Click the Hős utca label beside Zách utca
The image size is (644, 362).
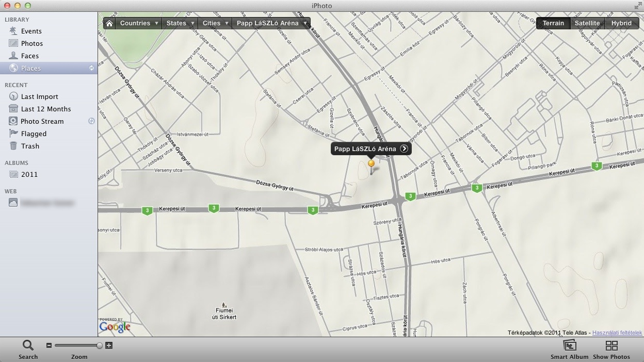tap(441, 261)
